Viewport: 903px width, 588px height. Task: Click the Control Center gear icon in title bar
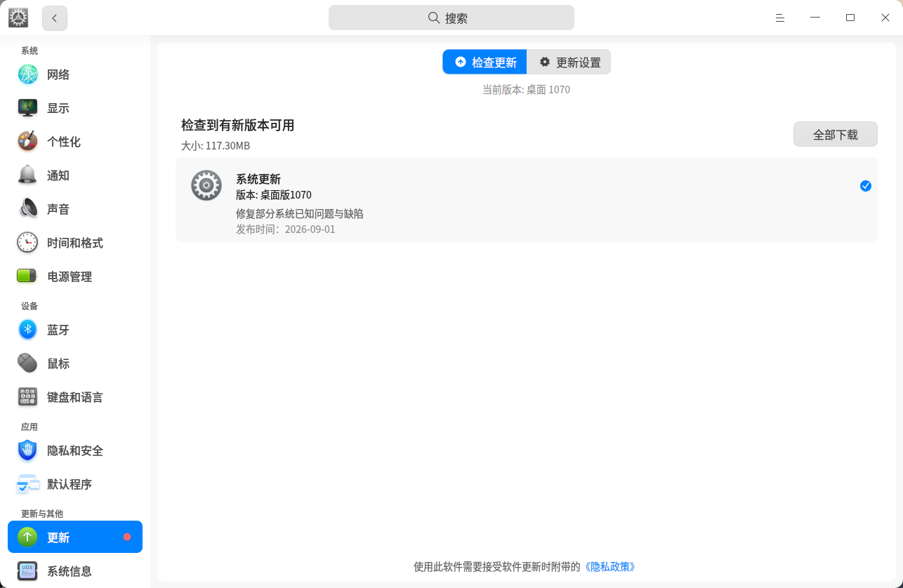18,18
